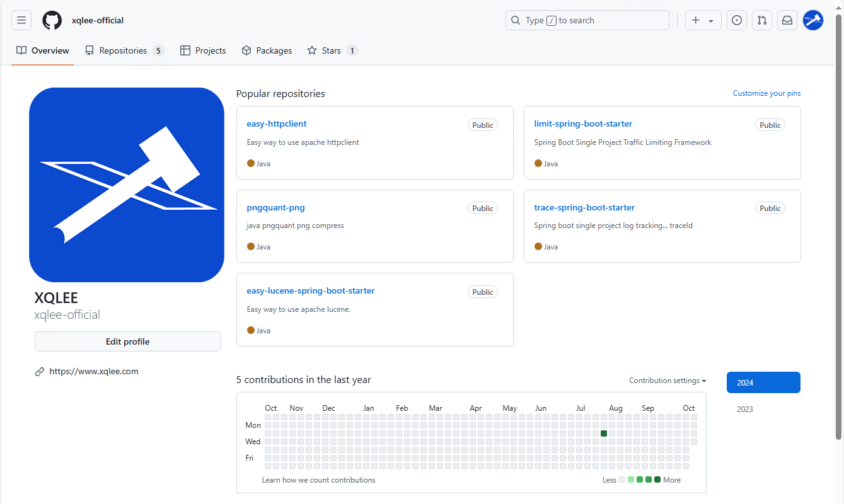
Task: Open the Create new plus dropdown
Action: point(703,20)
